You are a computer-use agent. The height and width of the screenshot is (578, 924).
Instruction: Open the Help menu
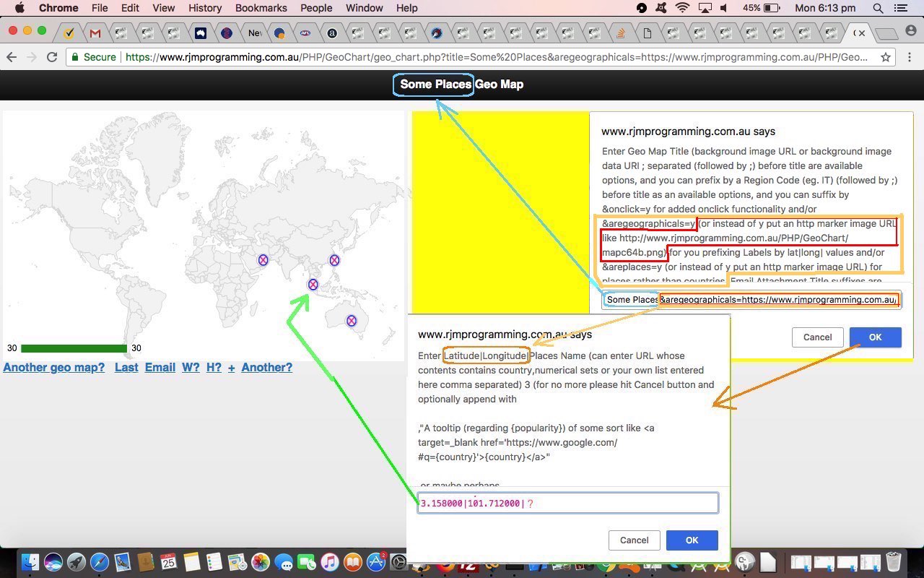[406, 8]
